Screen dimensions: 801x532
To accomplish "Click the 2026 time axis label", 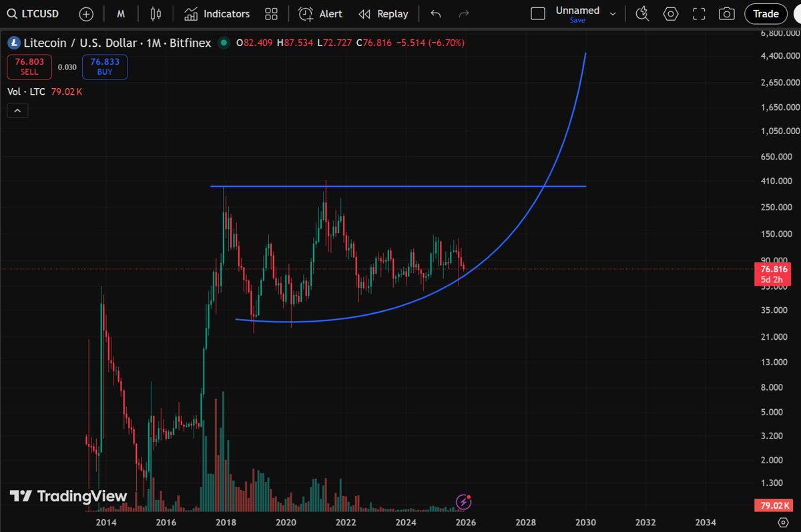I will [x=465, y=521].
